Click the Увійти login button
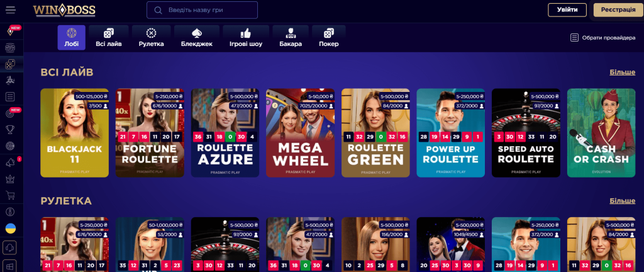Viewport: 644px width, 272px height. pyautogui.click(x=567, y=10)
